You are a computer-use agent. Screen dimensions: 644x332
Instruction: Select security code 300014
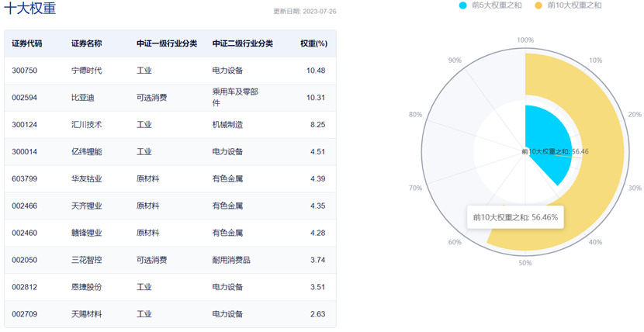[24, 152]
